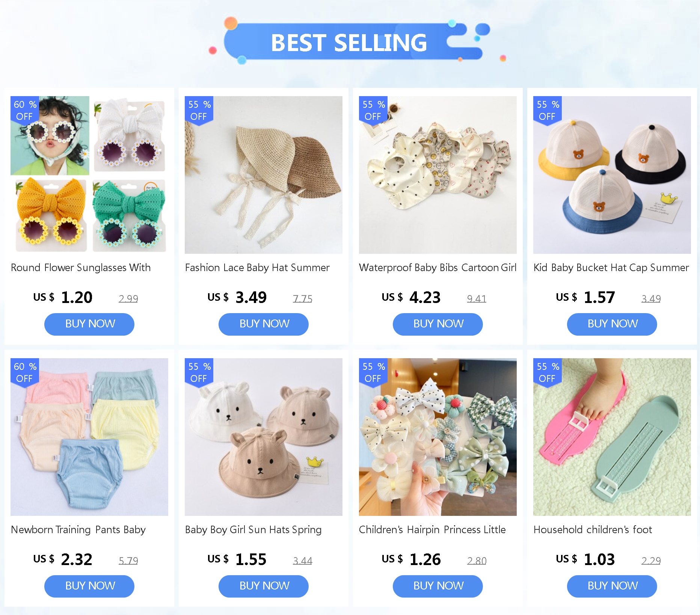This screenshot has width=700, height=615.
Task: Click BUY NOW for Household children's foot measure
Action: (612, 586)
